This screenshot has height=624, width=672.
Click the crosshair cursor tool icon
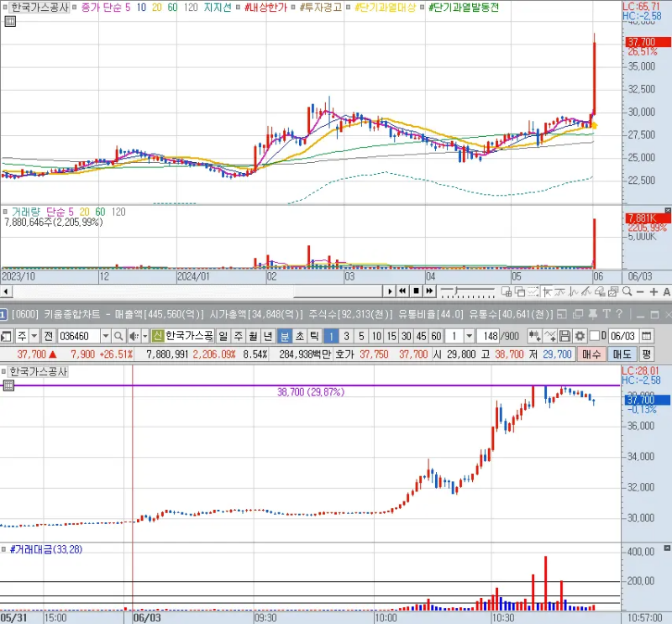[547, 292]
